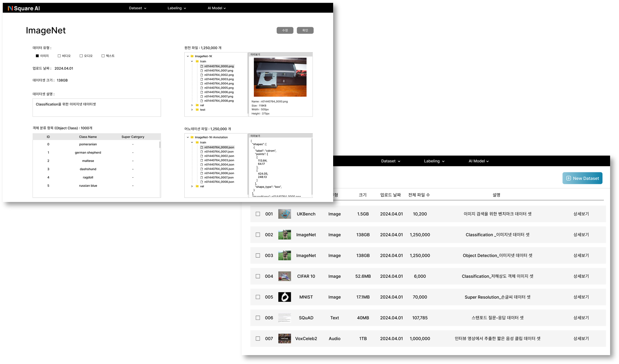The height and width of the screenshot is (364, 619).
Task: Click Class Name column header
Action: [88, 137]
